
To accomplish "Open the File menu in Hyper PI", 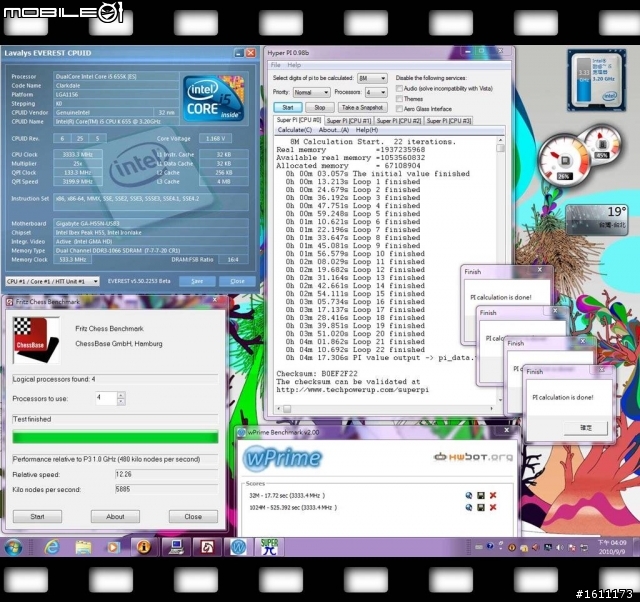I will pyautogui.click(x=276, y=65).
